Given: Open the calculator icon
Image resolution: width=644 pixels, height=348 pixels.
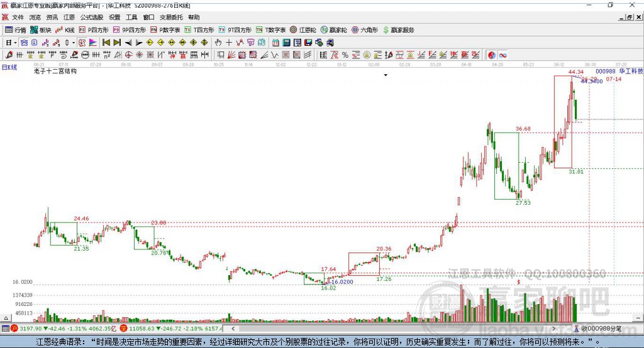Looking at the screenshot, I should pos(286,43).
